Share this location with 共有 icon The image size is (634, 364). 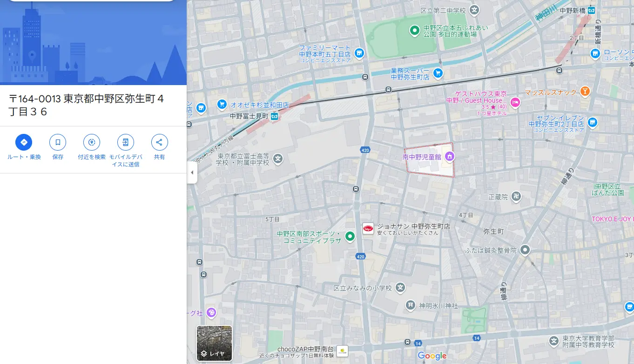point(160,142)
